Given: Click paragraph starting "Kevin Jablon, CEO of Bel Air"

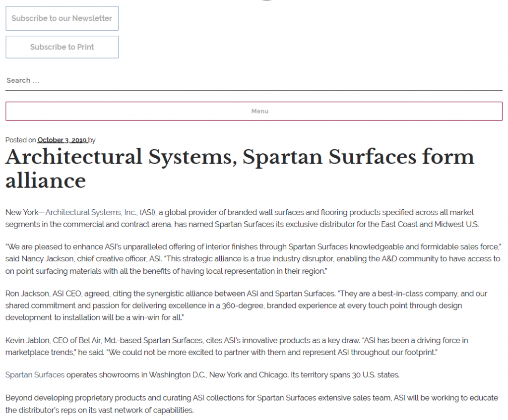Looking at the screenshot, I should click(237, 347).
